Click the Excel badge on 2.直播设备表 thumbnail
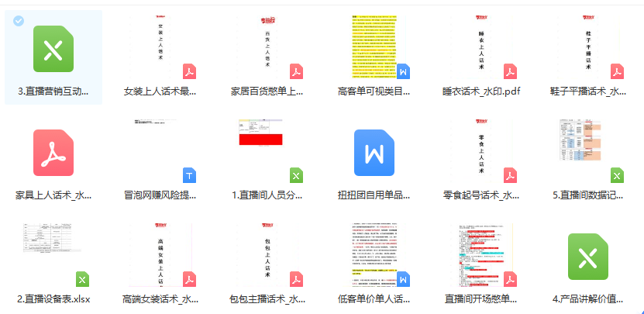 tap(83, 279)
